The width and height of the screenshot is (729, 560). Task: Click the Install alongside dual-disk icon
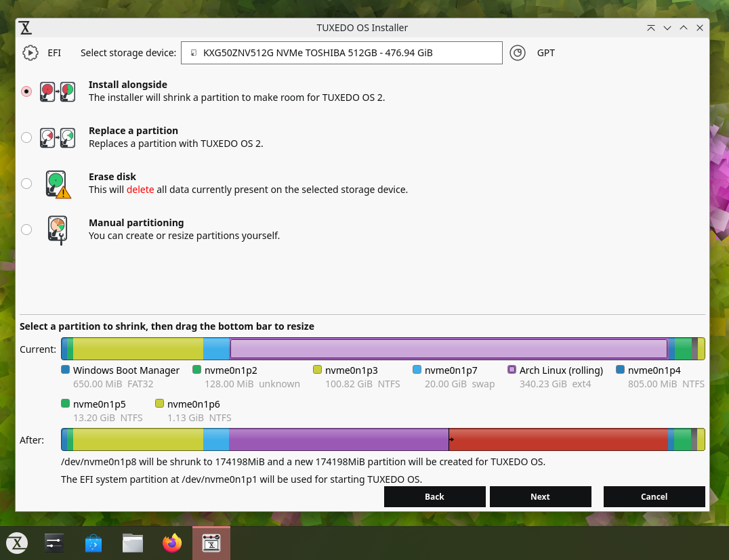57,91
